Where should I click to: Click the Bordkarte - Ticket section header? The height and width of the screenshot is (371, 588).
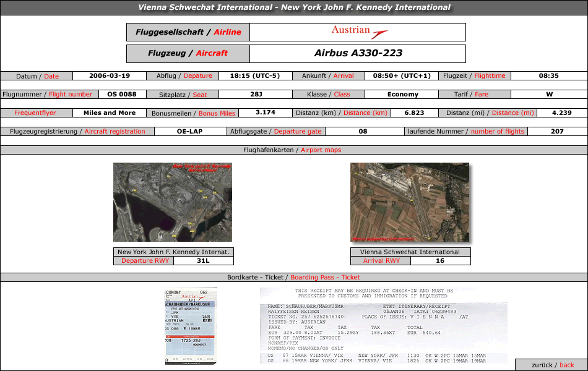tap(294, 277)
